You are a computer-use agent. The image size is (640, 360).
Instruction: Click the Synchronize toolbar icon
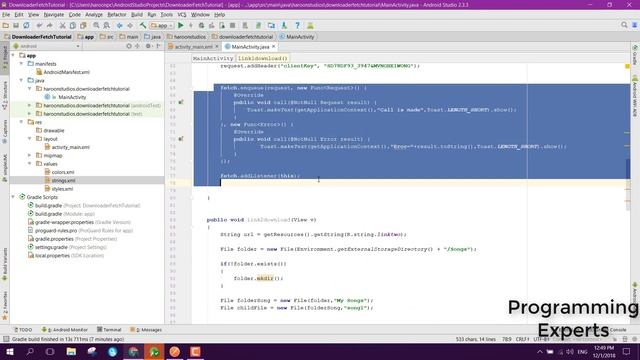pyautogui.click(x=26, y=25)
